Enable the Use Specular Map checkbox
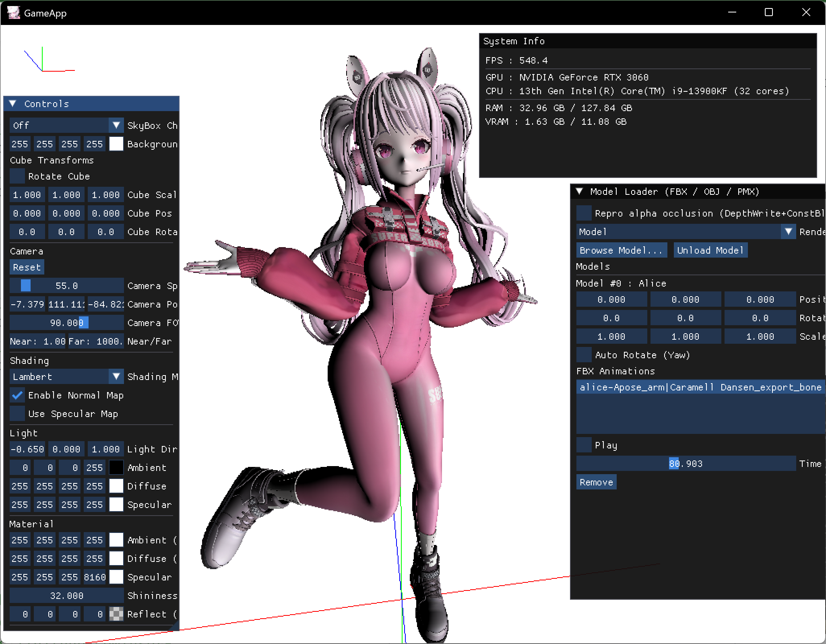This screenshot has height=644, width=826. coord(17,414)
